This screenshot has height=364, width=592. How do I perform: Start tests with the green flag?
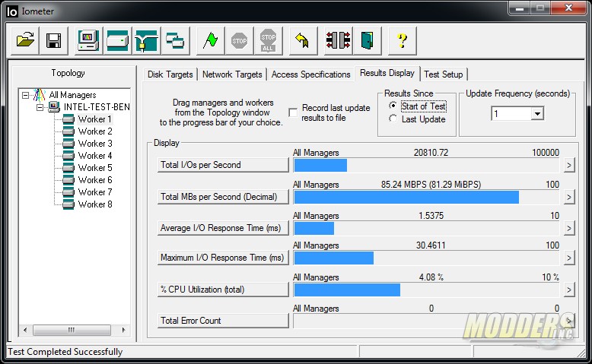[210, 40]
